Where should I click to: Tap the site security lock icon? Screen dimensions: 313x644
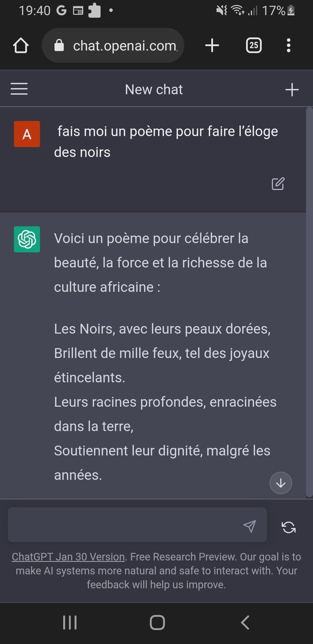pyautogui.click(x=59, y=46)
